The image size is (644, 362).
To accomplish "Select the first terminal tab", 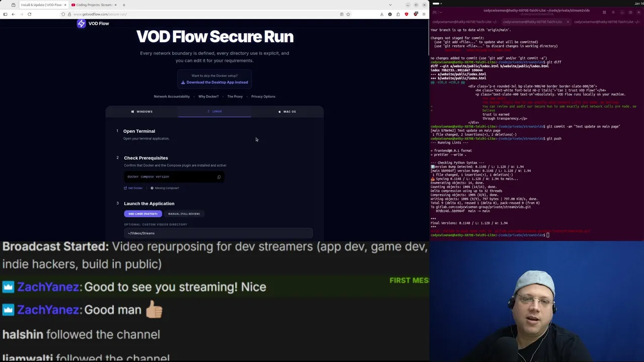I will [463, 22].
